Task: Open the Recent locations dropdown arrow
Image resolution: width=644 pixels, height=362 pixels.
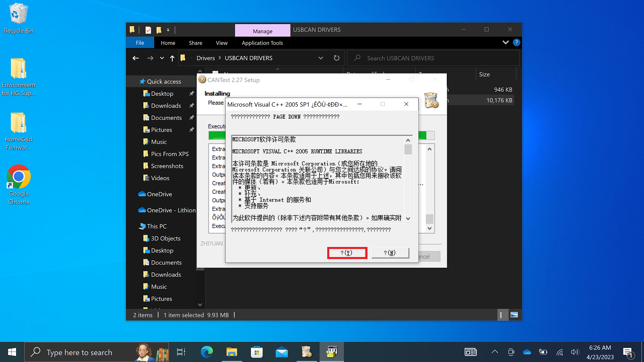Action: 162,58
